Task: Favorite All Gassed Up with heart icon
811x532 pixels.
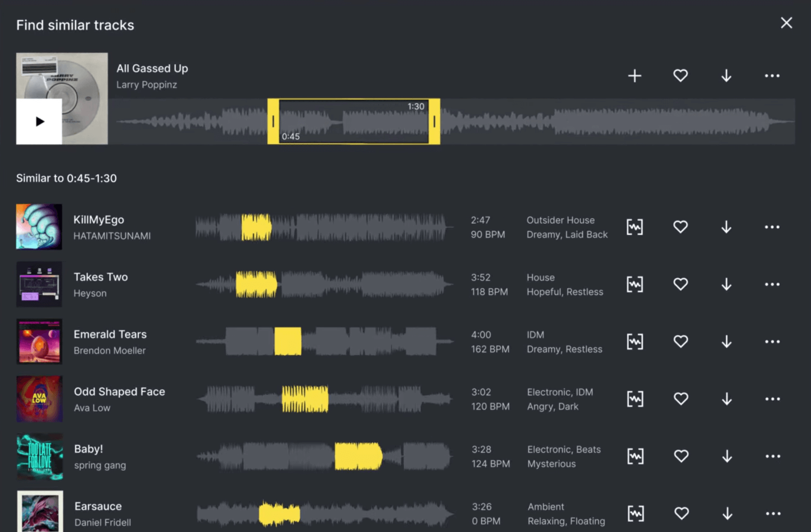Action: (680, 76)
